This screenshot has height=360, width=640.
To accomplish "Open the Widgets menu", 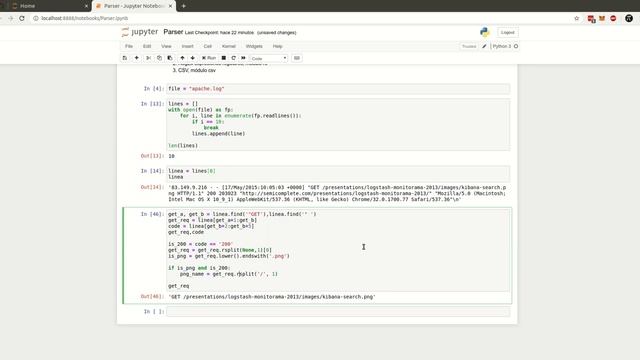I will 254,46.
